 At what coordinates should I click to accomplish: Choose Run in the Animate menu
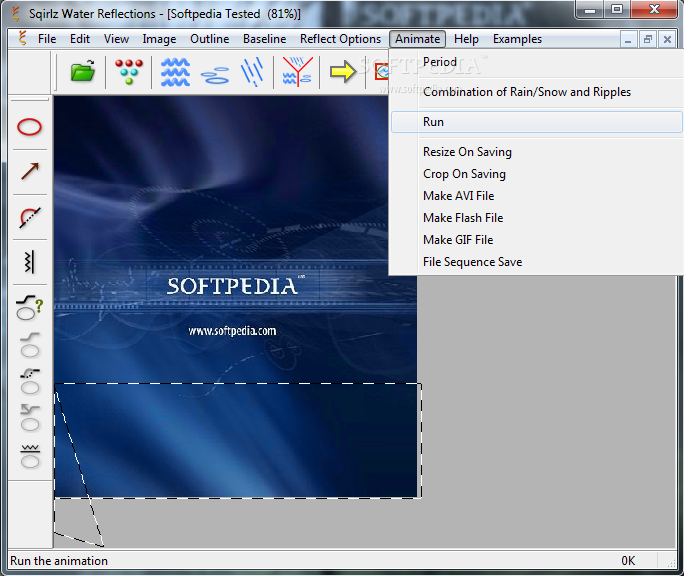[537, 122]
